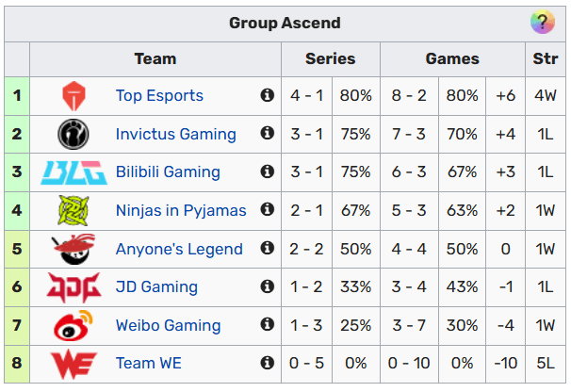The height and width of the screenshot is (392, 571).
Task: Open the Top Esports team link
Action: [x=159, y=96]
